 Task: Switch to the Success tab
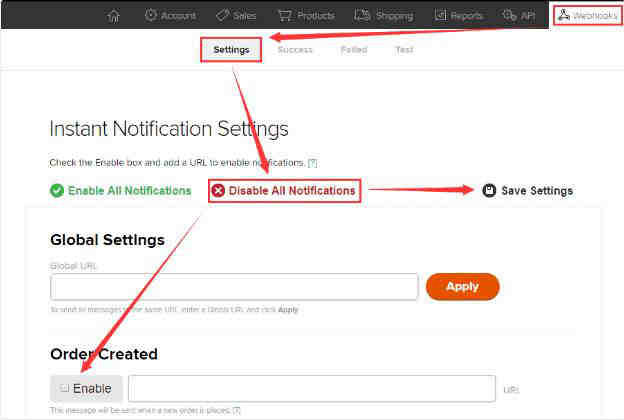pos(295,50)
